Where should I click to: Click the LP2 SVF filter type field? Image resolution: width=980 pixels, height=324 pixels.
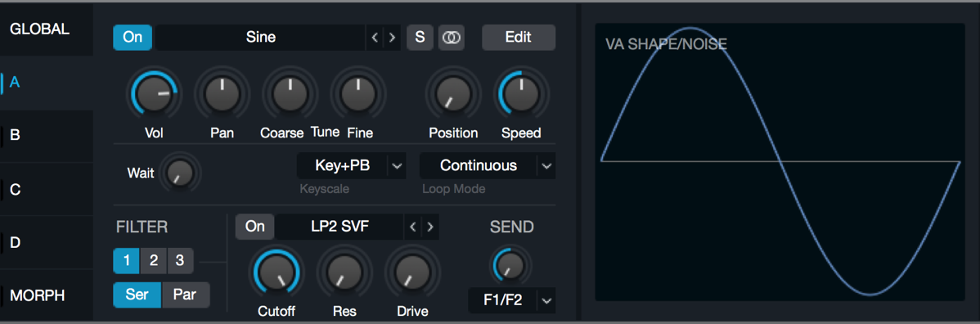(x=339, y=227)
